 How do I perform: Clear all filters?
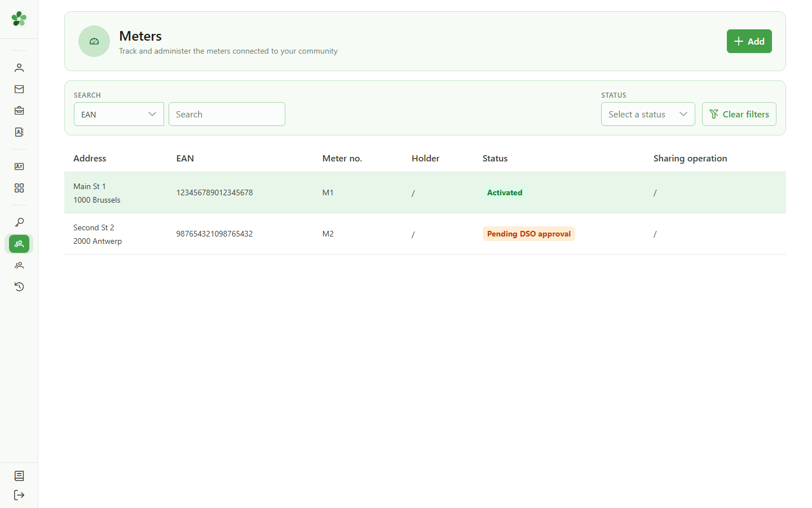tap(739, 114)
